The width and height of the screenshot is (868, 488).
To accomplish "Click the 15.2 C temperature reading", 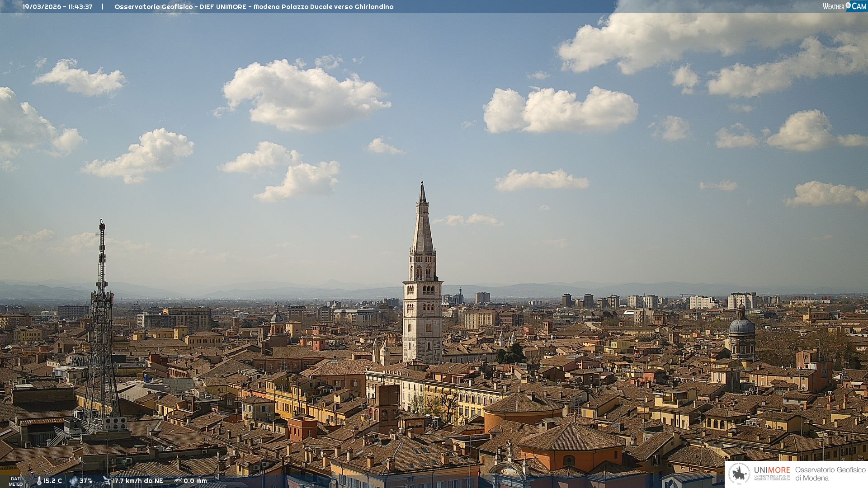I will tap(53, 481).
